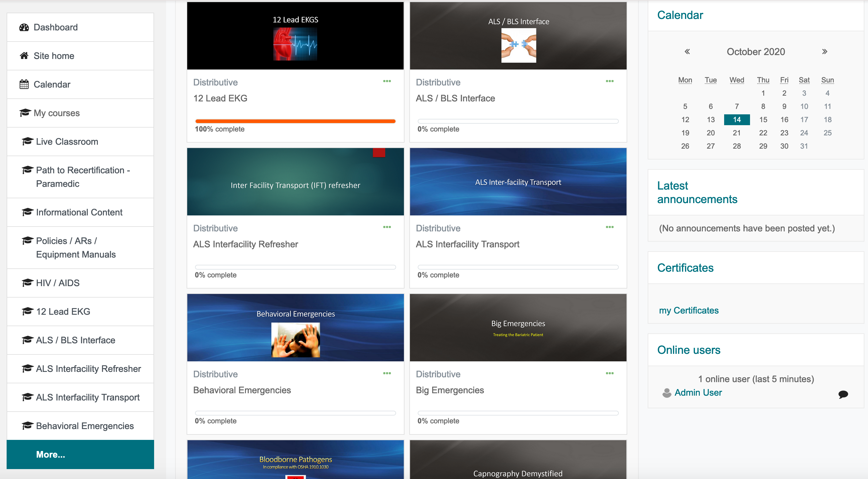Select Path to Recertification - Paramedic

click(80, 177)
